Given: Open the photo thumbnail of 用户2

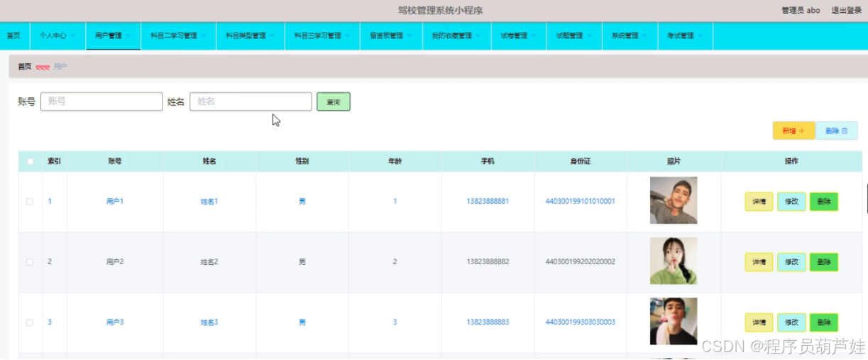Looking at the screenshot, I should pos(674,261).
